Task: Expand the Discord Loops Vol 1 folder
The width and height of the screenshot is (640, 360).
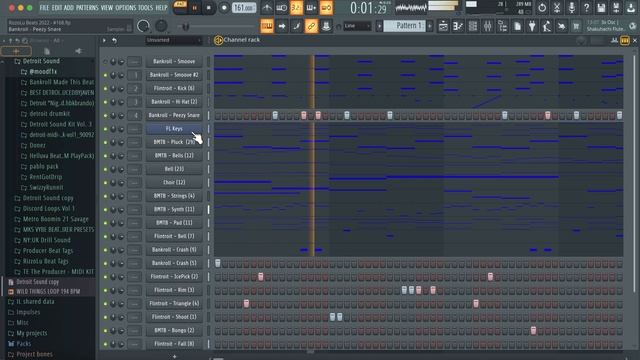Action: [x=44, y=209]
